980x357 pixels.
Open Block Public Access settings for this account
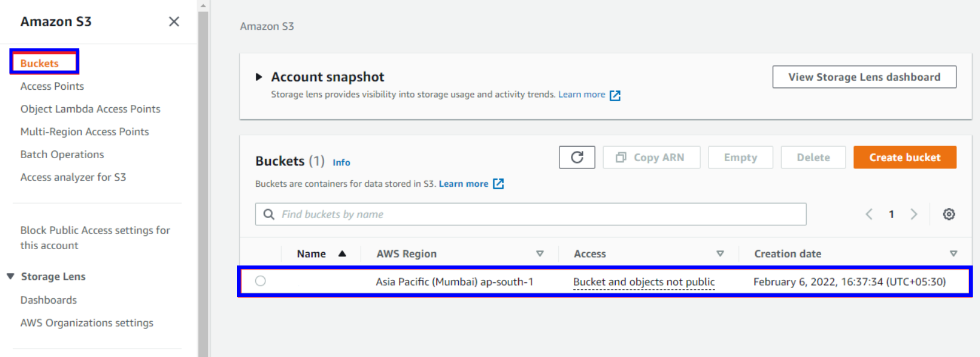[95, 238]
